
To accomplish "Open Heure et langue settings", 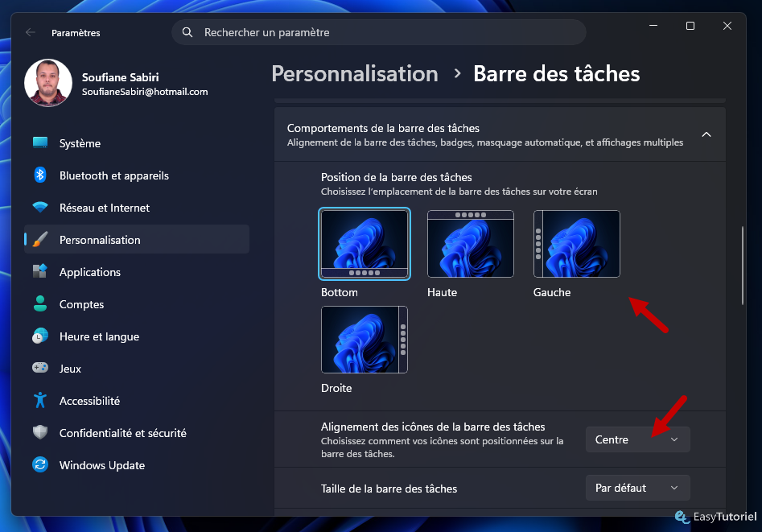I will pyautogui.click(x=137, y=336).
